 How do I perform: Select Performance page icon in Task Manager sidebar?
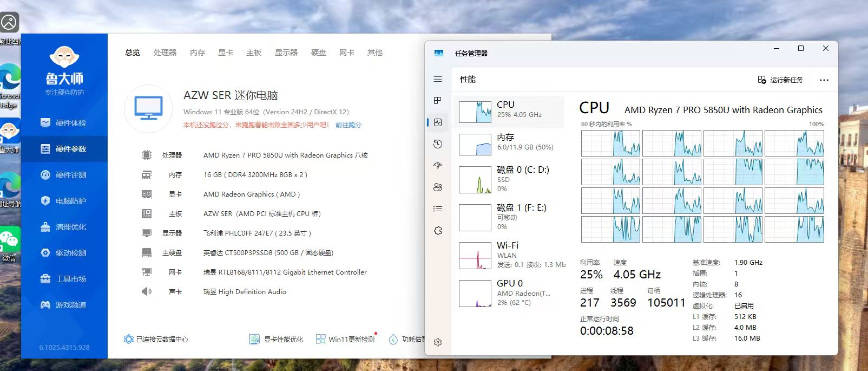click(x=438, y=122)
